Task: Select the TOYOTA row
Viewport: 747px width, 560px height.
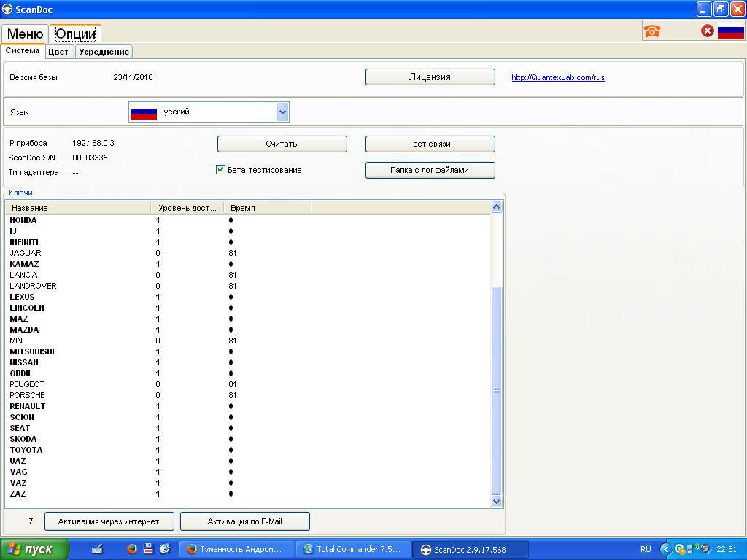Action: point(248,451)
